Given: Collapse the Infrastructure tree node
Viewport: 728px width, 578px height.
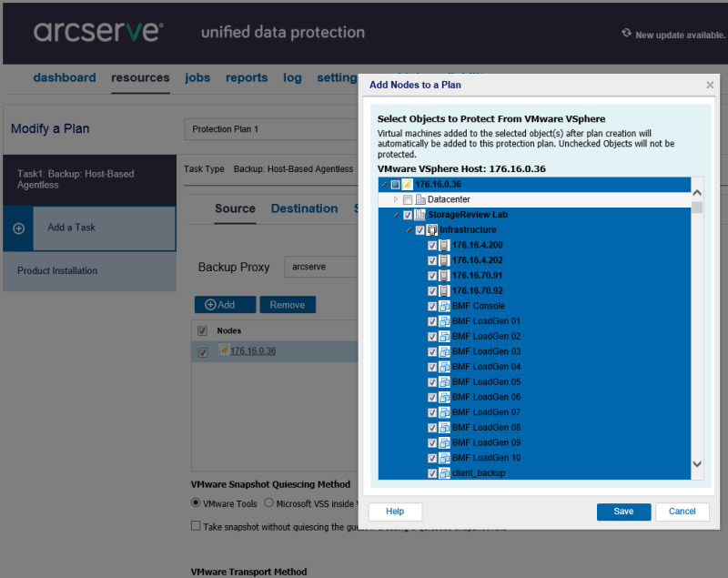Looking at the screenshot, I should click(x=409, y=230).
